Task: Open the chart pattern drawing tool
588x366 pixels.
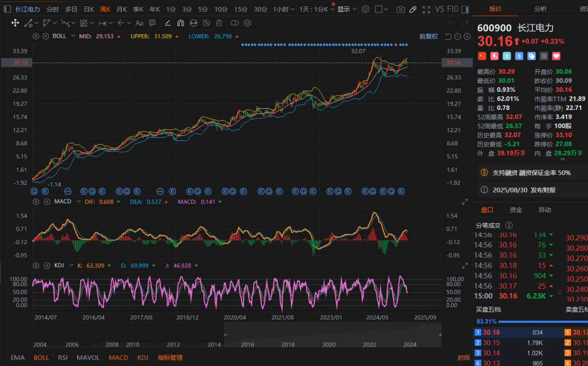Action: (x=84, y=23)
